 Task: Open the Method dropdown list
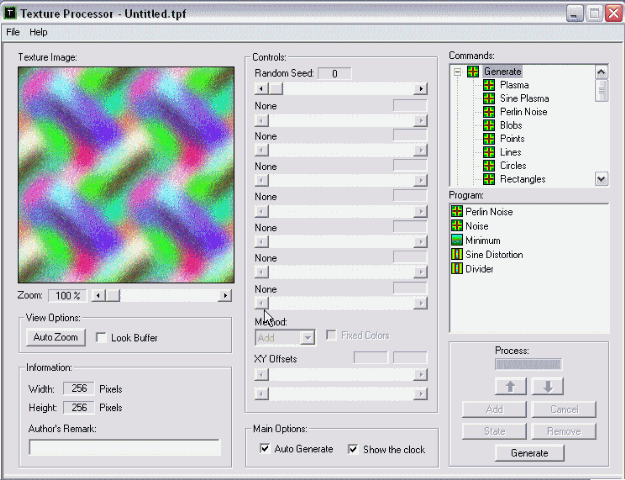[x=307, y=338]
